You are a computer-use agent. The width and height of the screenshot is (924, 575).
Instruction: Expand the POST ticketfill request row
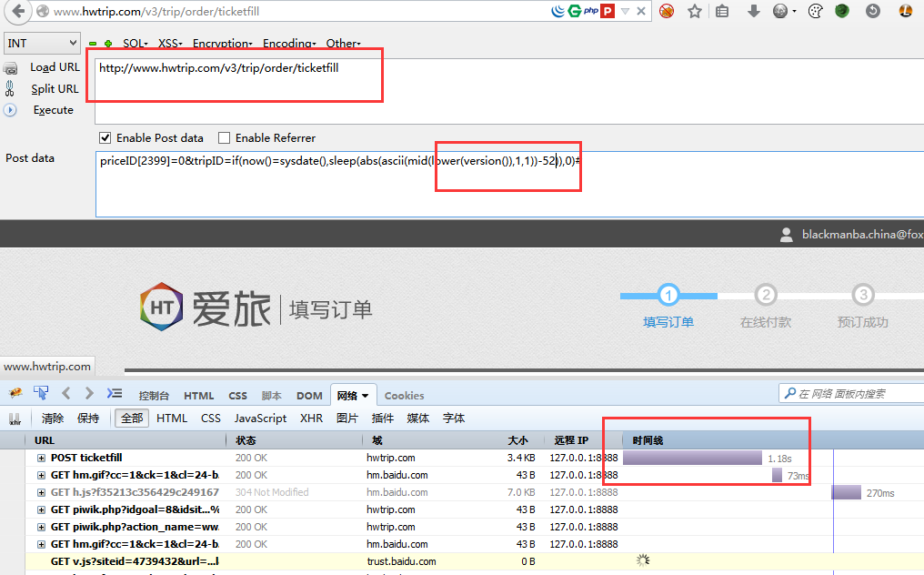tap(41, 458)
